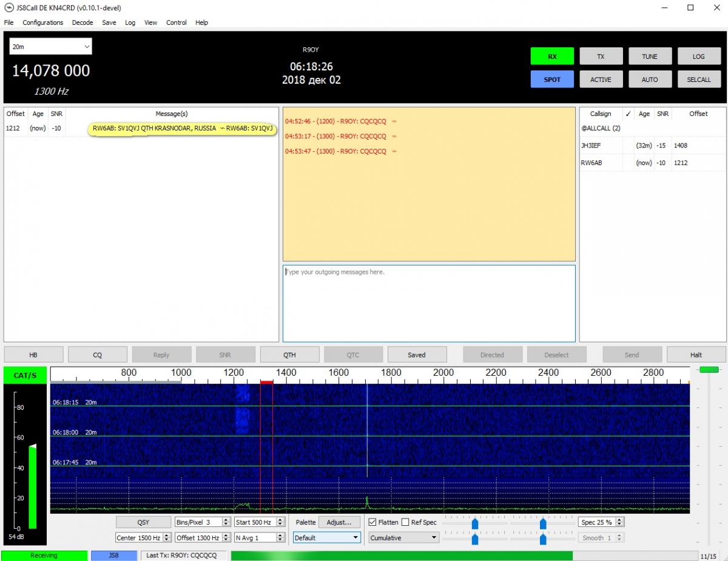Viewport: 728px width, 561px height.
Task: Expand the Default palette dropdown
Action: (x=326, y=537)
